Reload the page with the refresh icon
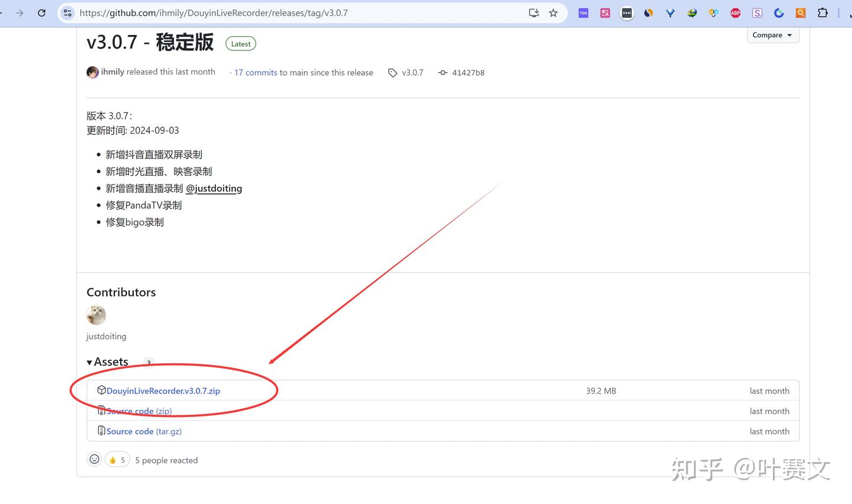 tap(41, 12)
